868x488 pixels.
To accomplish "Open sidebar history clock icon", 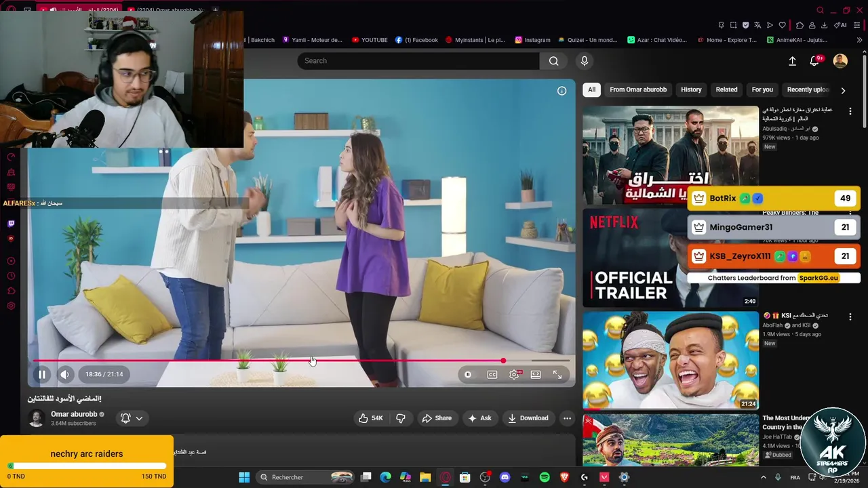I will [x=11, y=276].
